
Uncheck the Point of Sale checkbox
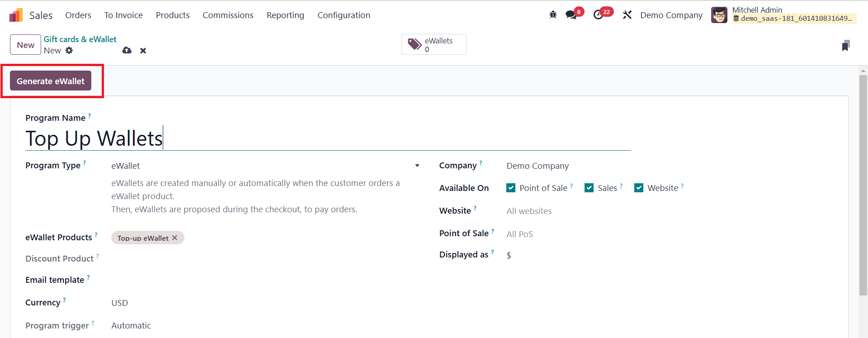pyautogui.click(x=511, y=188)
